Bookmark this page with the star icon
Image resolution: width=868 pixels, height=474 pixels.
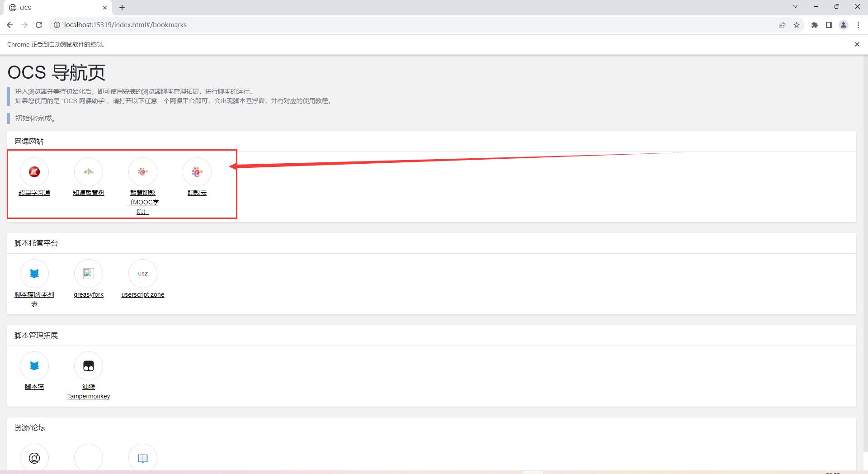pos(797,25)
